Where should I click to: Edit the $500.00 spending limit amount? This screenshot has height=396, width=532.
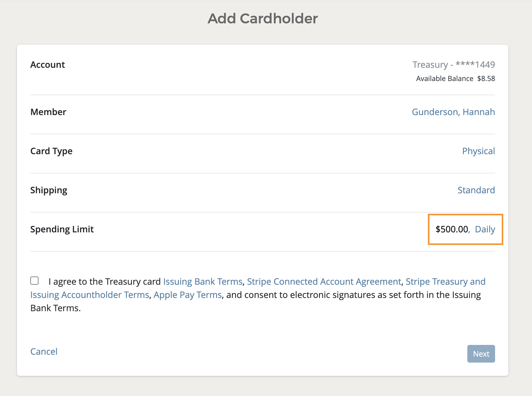(x=452, y=229)
